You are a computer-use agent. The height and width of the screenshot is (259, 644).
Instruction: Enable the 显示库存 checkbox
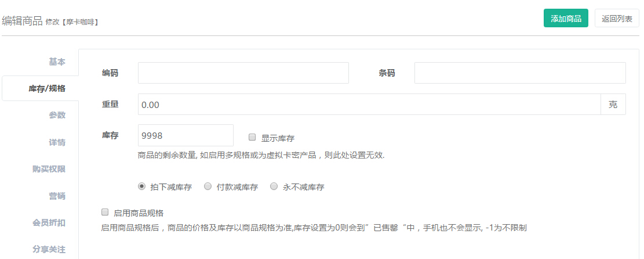pyautogui.click(x=252, y=138)
